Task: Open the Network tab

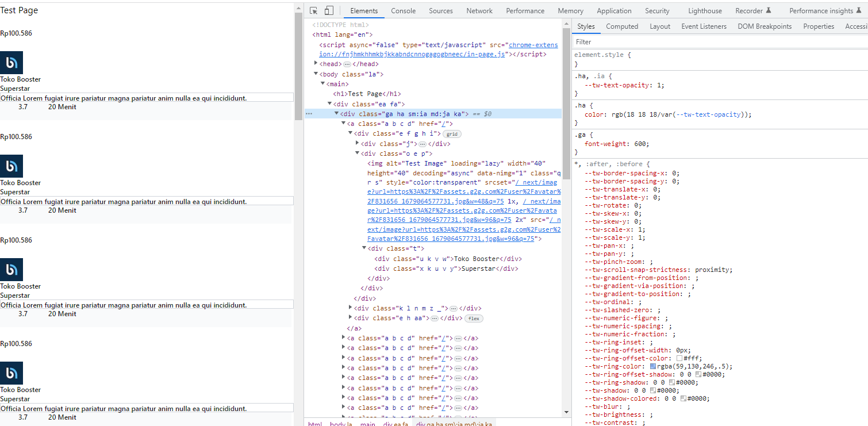Action: pyautogui.click(x=479, y=11)
